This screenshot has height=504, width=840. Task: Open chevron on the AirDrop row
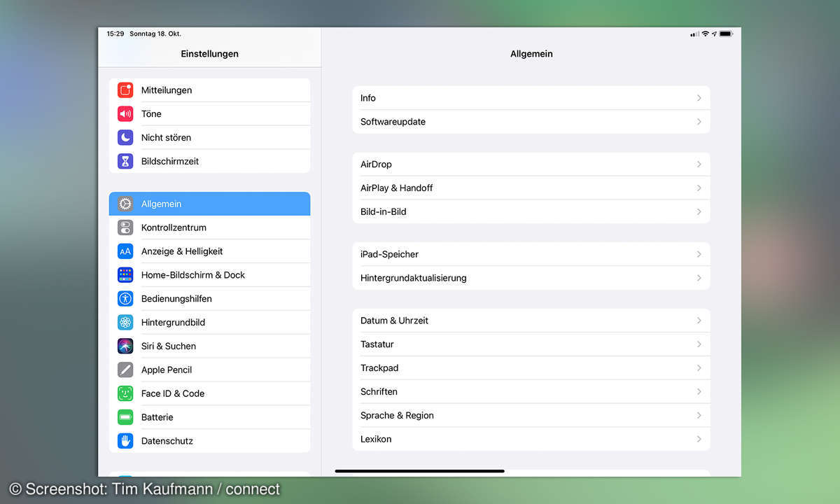click(x=699, y=164)
